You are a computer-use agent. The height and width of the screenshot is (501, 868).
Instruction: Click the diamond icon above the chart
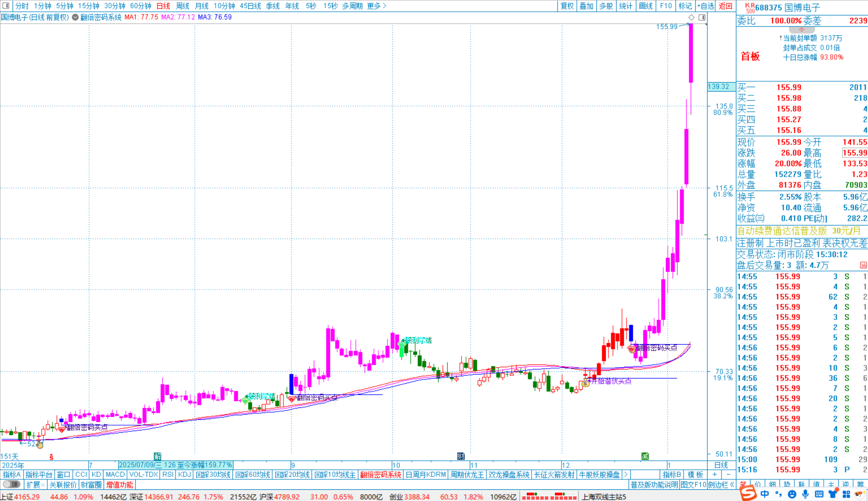[691, 17]
